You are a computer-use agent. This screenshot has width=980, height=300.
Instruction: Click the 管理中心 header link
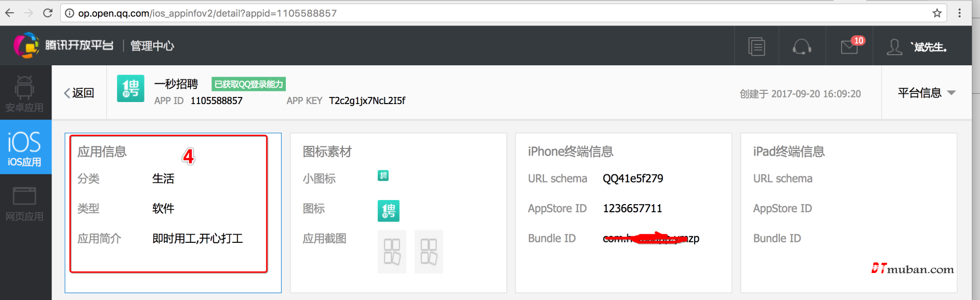[x=152, y=46]
